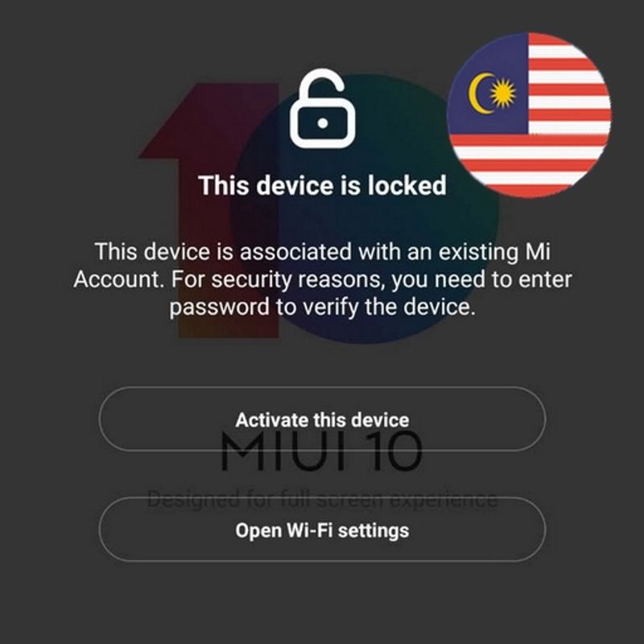This screenshot has height=644, width=644.
Task: Click the 'This device is locked' heading
Action: click(323, 185)
